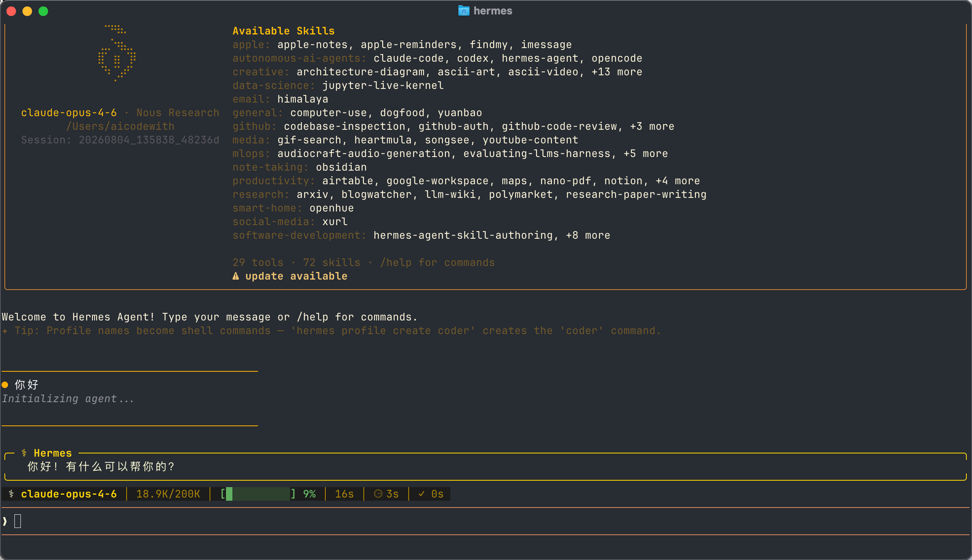The height and width of the screenshot is (560, 972).
Task: Click the 'openhue' smart-home skill
Action: (331, 208)
